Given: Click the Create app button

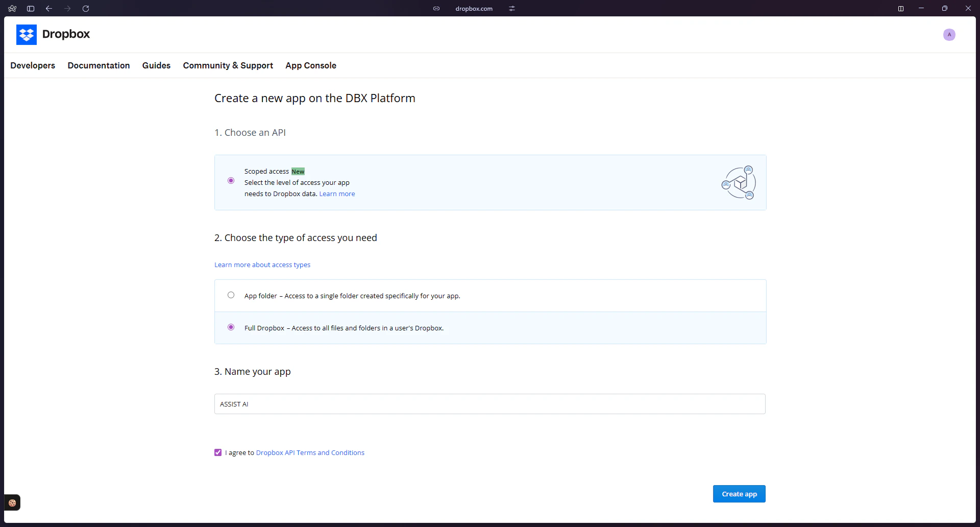Looking at the screenshot, I should click(739, 494).
